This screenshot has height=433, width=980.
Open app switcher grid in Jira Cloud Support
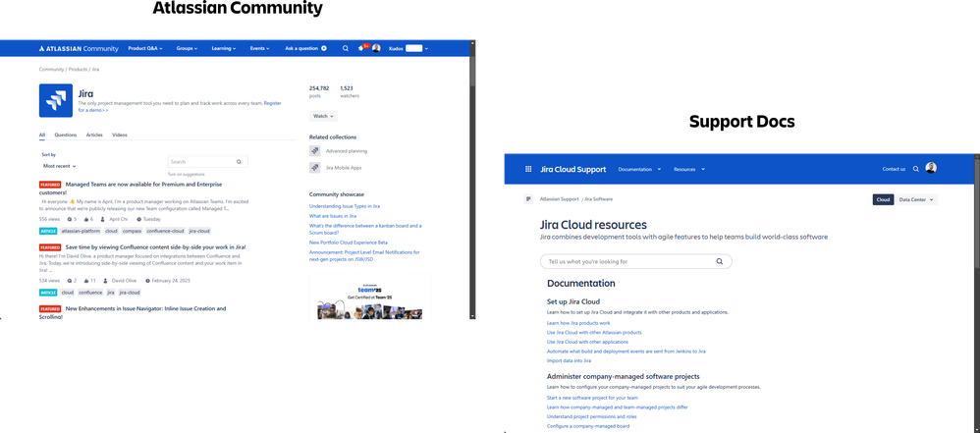[x=528, y=169]
